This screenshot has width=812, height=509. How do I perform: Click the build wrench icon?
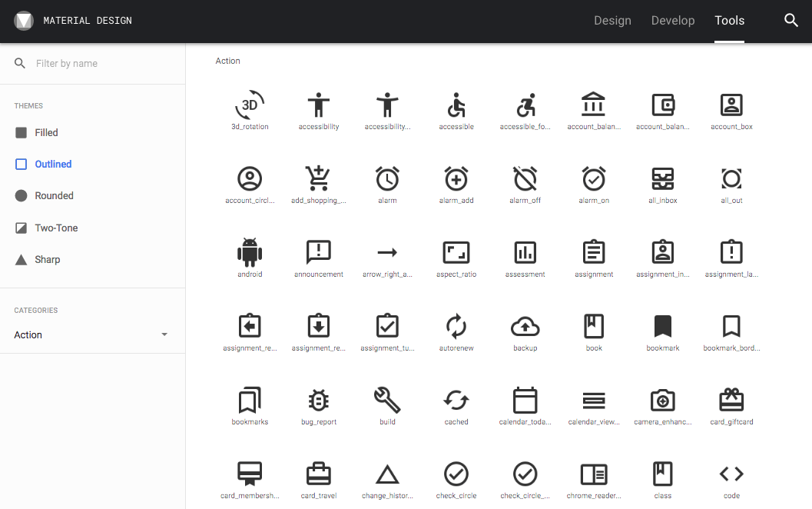pos(387,400)
